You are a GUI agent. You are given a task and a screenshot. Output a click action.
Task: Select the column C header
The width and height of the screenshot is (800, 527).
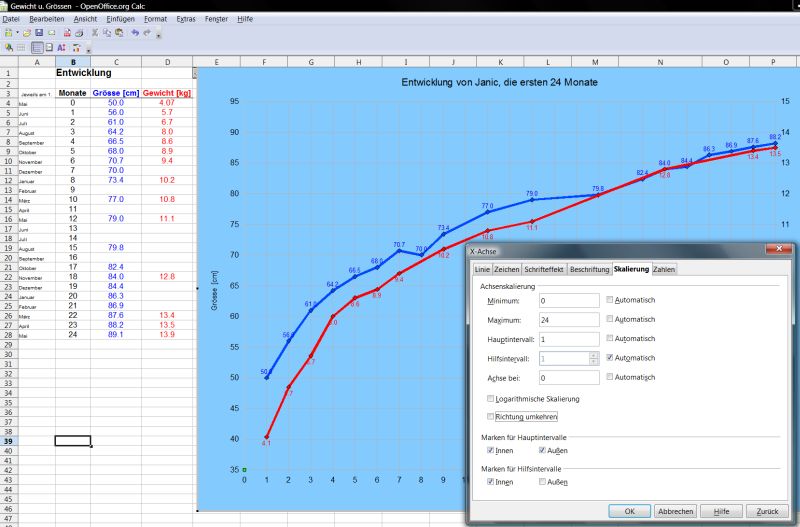116,62
